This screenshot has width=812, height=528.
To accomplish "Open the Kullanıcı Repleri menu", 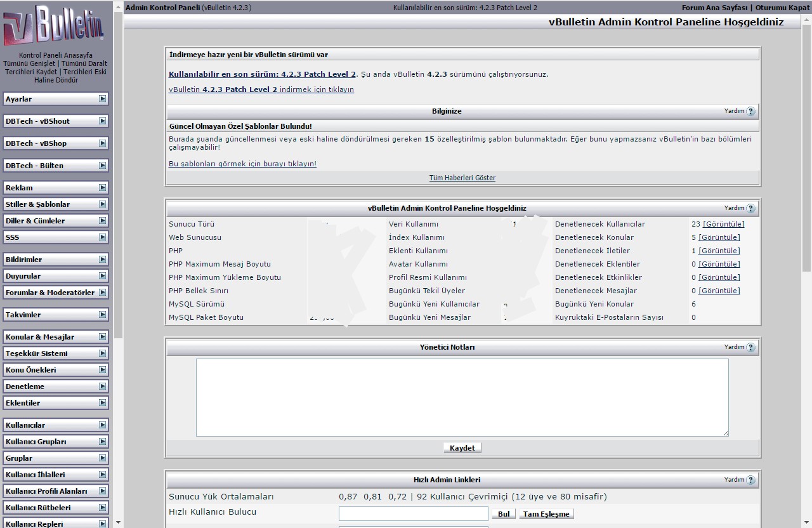I will (56, 523).
